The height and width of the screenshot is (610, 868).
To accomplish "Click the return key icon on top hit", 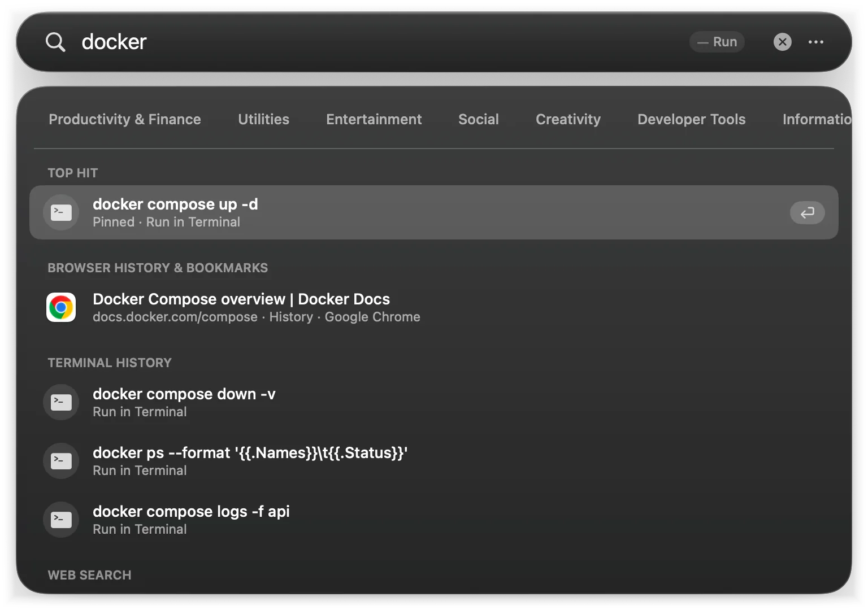I will 807,212.
